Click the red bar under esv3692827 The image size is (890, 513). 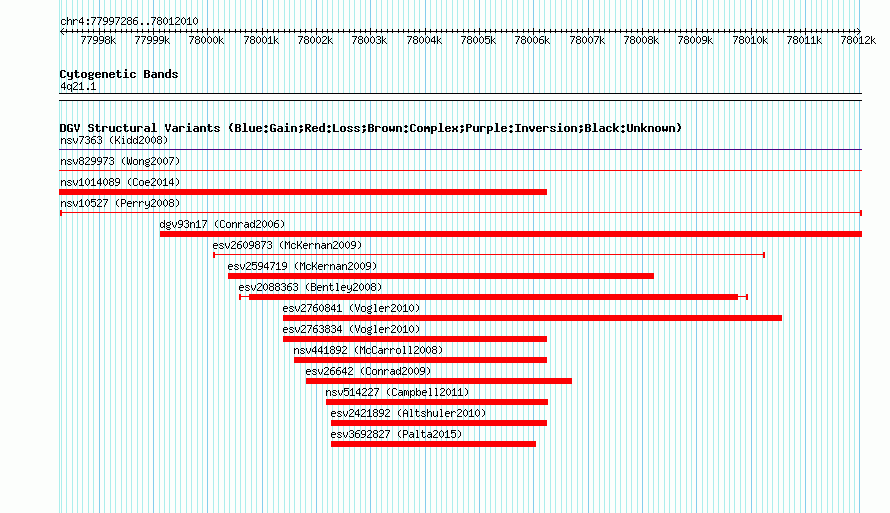click(x=434, y=444)
